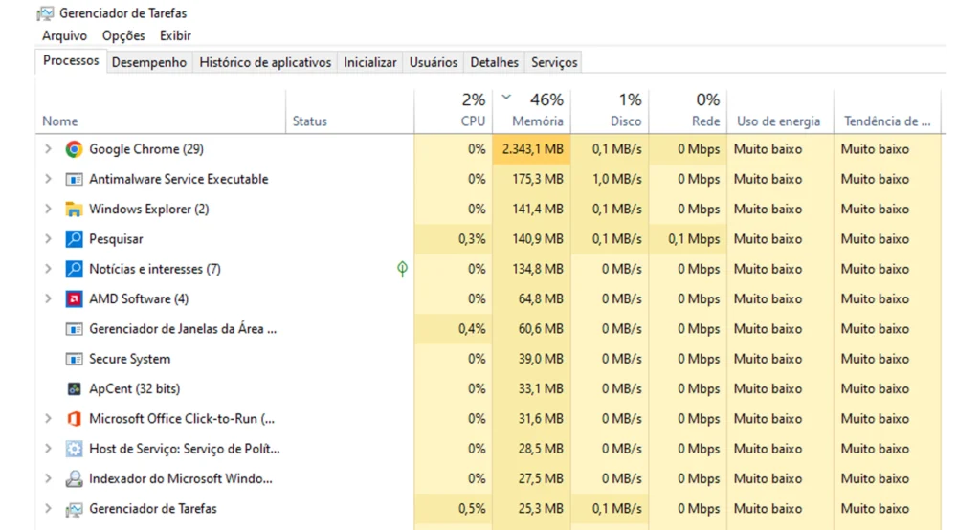This screenshot has width=980, height=530.
Task: Select the ApCent (32 bits) process name
Action: (x=134, y=388)
